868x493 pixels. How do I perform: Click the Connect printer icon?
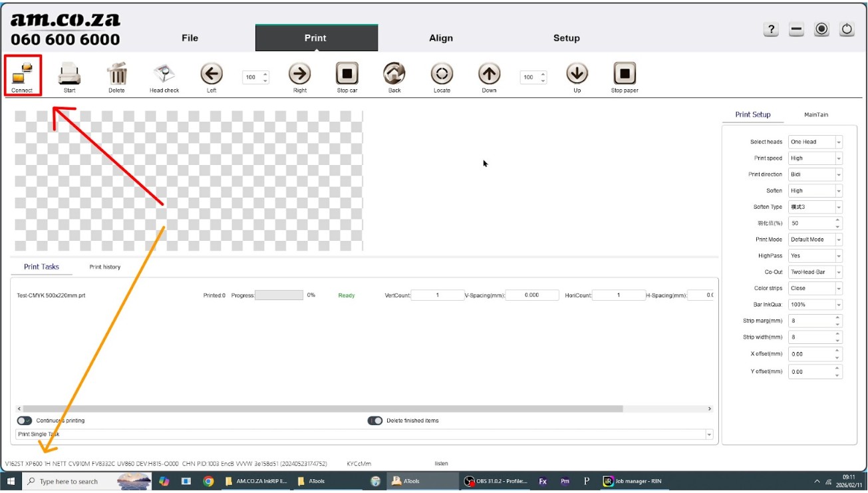tap(22, 73)
